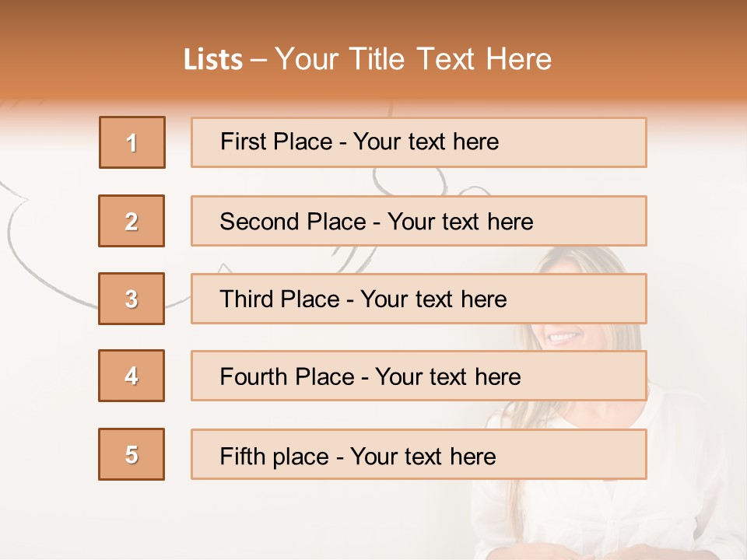Click the bold word Lists in title
This screenshot has height=560, width=747.
pyautogui.click(x=213, y=60)
